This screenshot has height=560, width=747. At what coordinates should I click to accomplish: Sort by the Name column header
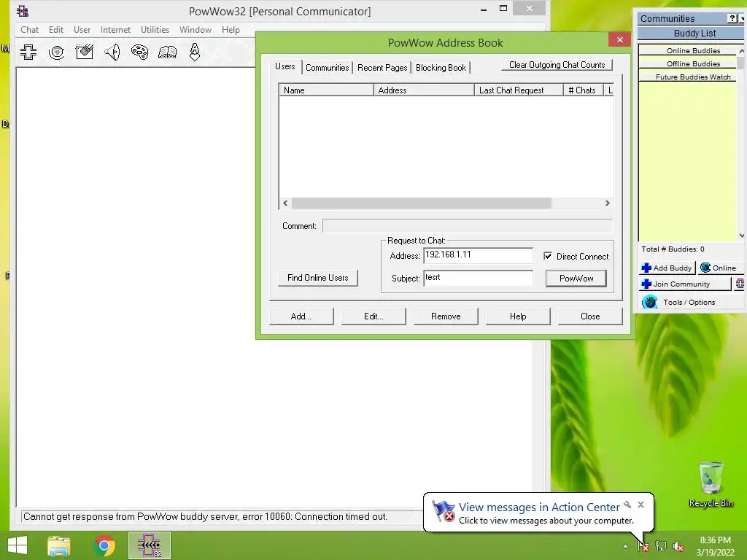[x=326, y=90]
